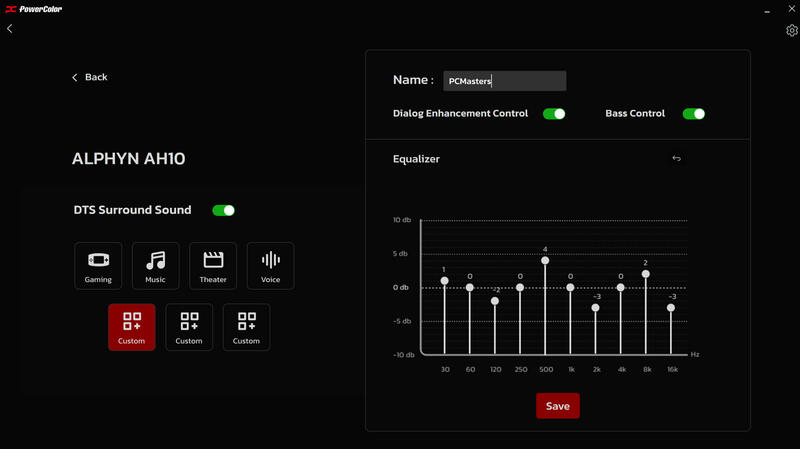The width and height of the screenshot is (800, 449).
Task: Select the red highlighted Custom preset
Action: [x=132, y=327]
